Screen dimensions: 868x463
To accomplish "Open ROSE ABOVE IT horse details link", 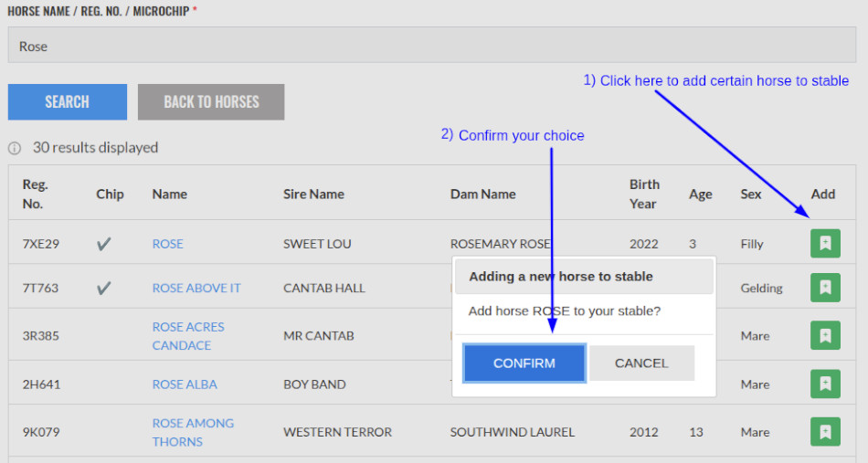I will point(196,288).
